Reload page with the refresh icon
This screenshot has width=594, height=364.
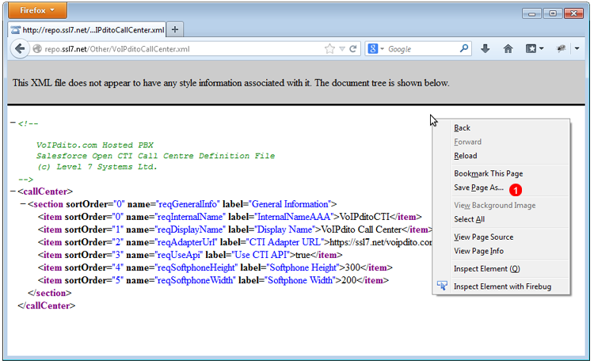click(352, 49)
